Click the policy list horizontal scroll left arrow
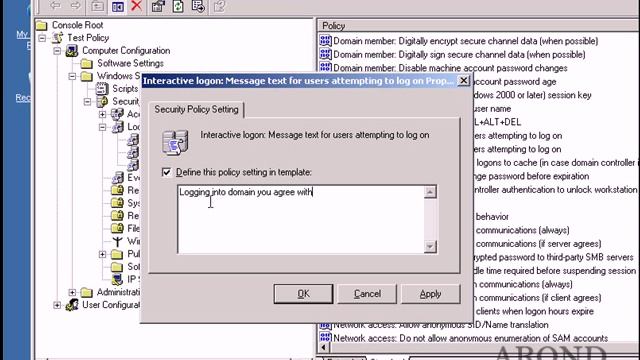640x360 pixels. tap(324, 347)
